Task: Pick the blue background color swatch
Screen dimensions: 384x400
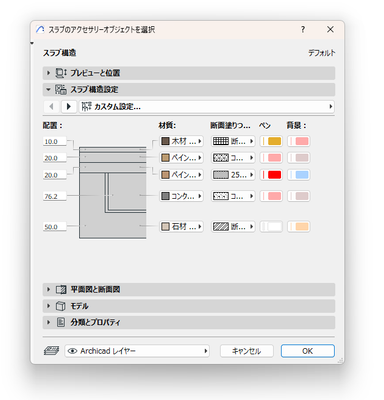Action: 299,175
